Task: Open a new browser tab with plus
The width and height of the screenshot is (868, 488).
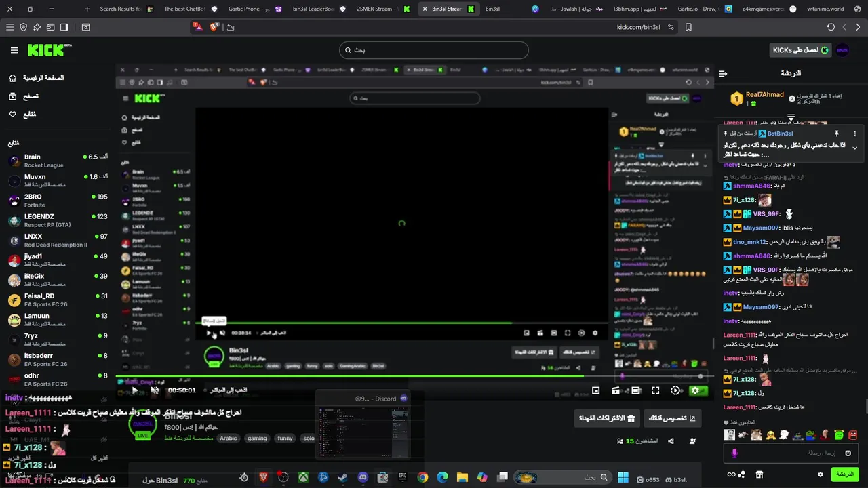Action: click(87, 9)
